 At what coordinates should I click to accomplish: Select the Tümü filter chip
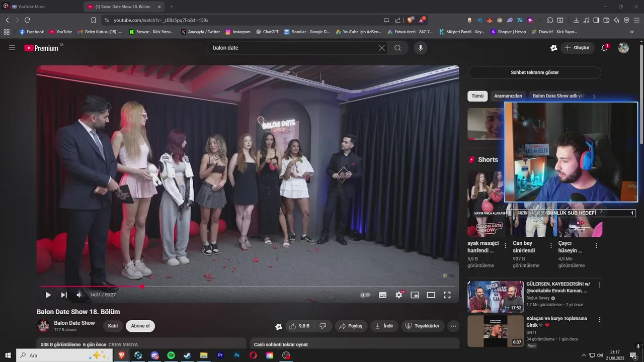477,96
